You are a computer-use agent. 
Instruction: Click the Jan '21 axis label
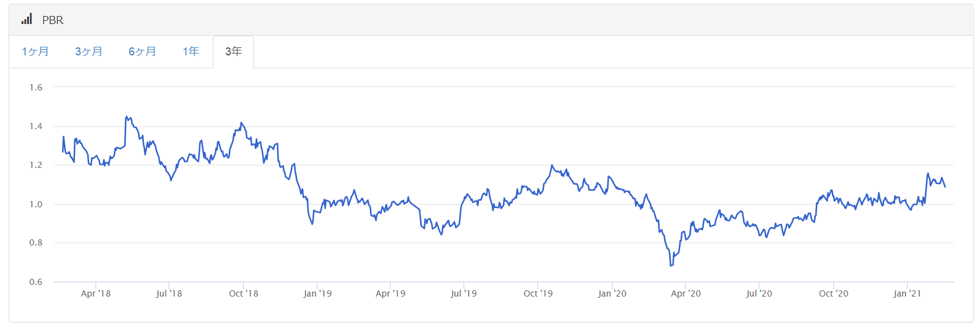coord(907,293)
